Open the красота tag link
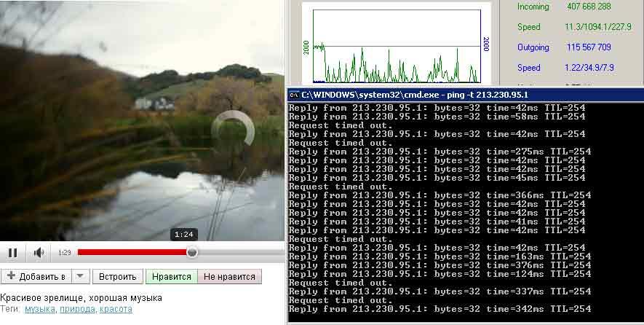 116,310
